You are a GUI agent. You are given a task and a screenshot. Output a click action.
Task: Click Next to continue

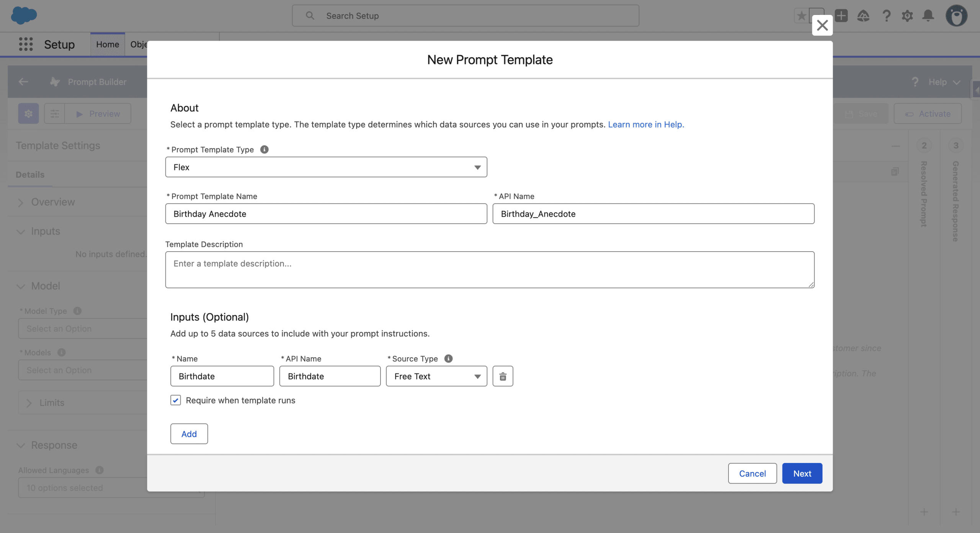tap(802, 474)
